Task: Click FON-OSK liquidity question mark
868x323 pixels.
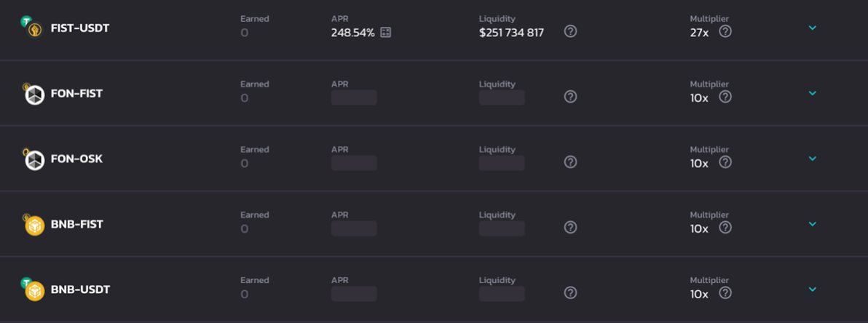Action: click(570, 162)
